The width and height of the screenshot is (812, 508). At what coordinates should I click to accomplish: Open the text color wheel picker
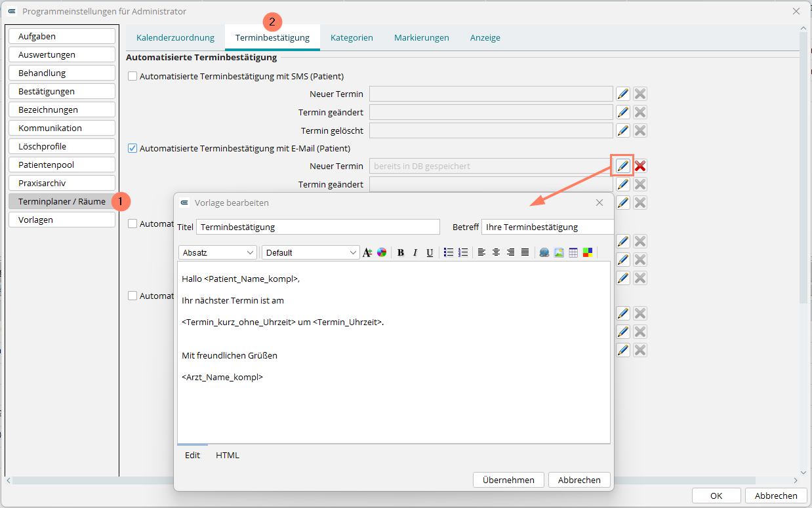coord(382,252)
